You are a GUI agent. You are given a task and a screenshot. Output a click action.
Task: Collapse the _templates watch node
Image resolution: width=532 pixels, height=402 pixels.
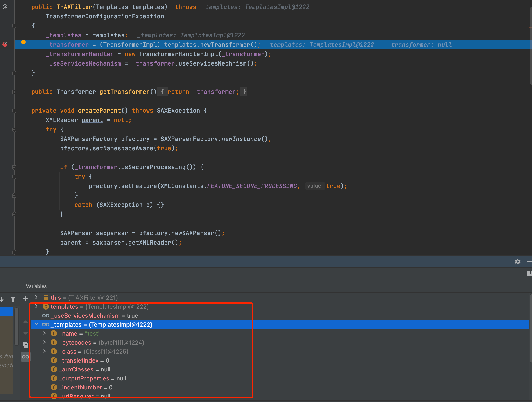point(36,324)
